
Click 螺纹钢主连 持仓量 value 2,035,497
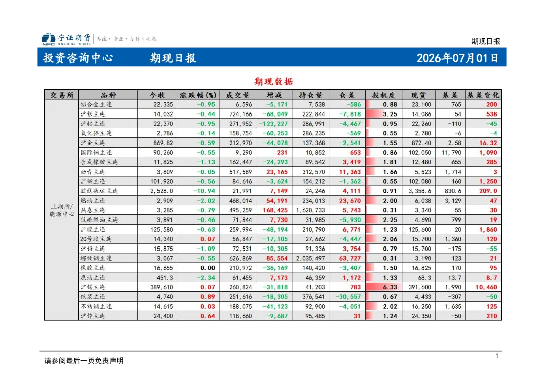click(x=311, y=258)
